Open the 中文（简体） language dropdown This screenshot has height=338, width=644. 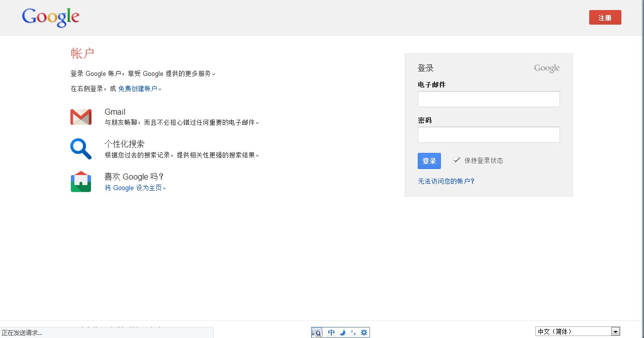point(578,331)
